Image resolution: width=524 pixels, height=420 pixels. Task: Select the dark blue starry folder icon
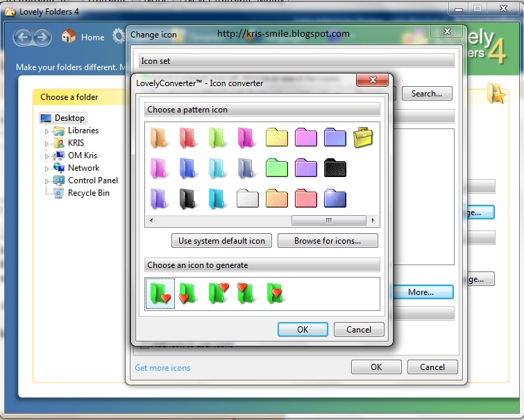coord(335,199)
